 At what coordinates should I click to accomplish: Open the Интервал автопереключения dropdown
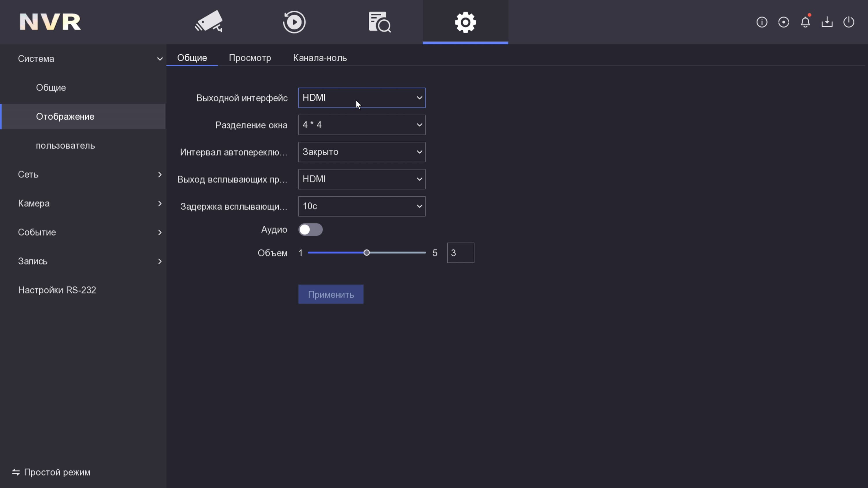362,152
